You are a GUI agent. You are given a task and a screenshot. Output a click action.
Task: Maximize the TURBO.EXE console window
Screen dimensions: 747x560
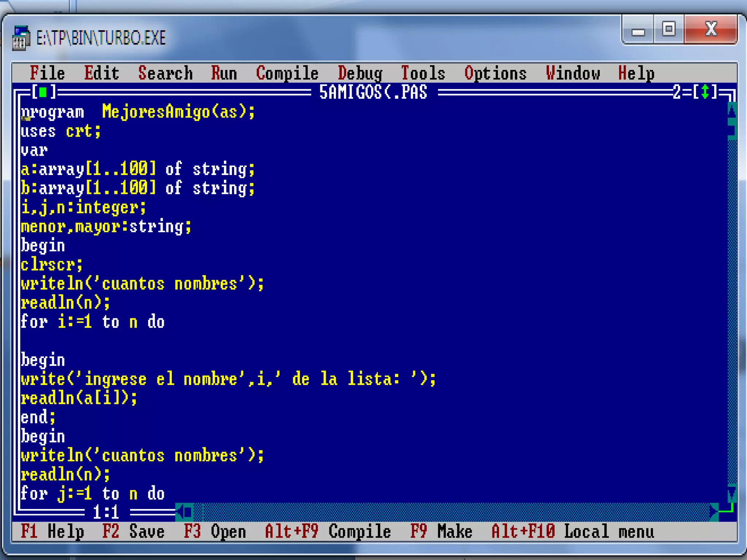[669, 29]
